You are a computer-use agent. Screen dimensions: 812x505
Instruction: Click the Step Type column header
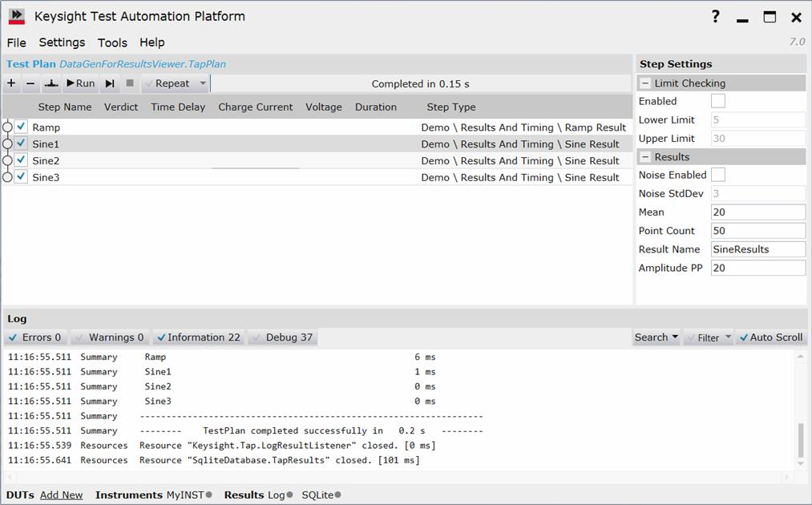click(x=451, y=107)
